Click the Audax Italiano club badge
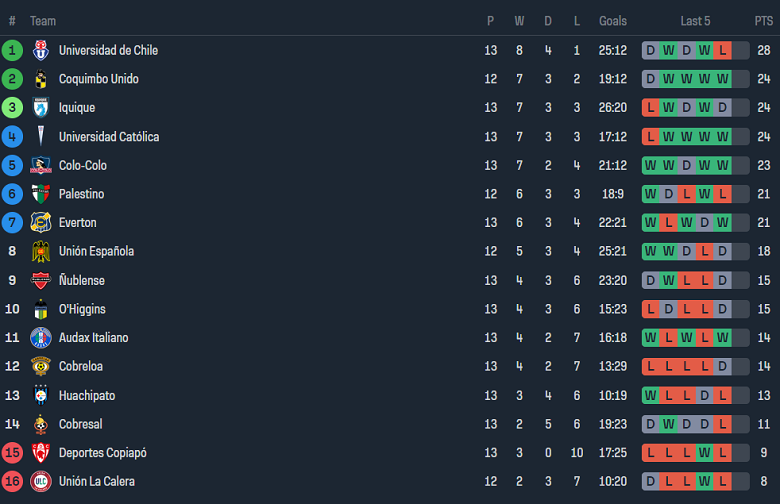The width and height of the screenshot is (780, 504). [41, 338]
